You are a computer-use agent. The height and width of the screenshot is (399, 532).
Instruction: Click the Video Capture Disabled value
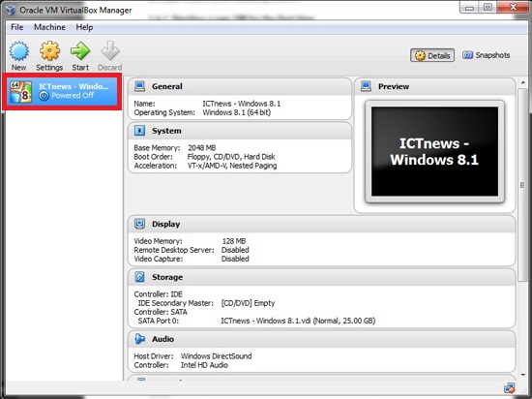pos(235,259)
